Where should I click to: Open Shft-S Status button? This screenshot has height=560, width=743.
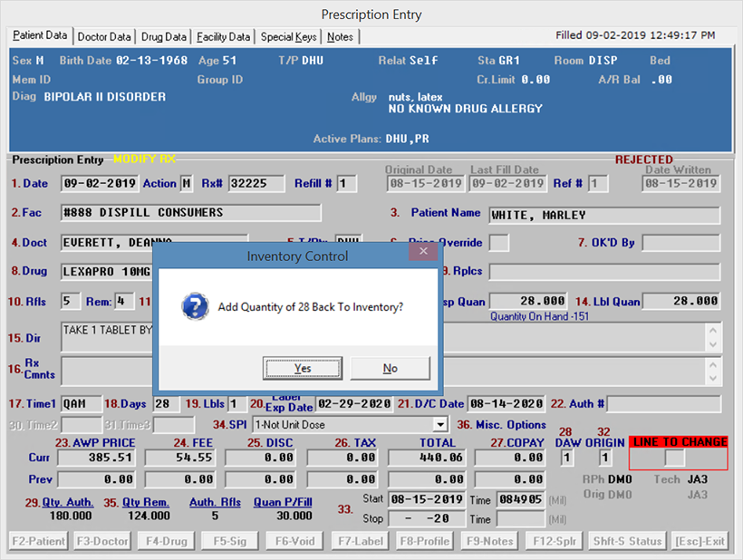pos(627,541)
